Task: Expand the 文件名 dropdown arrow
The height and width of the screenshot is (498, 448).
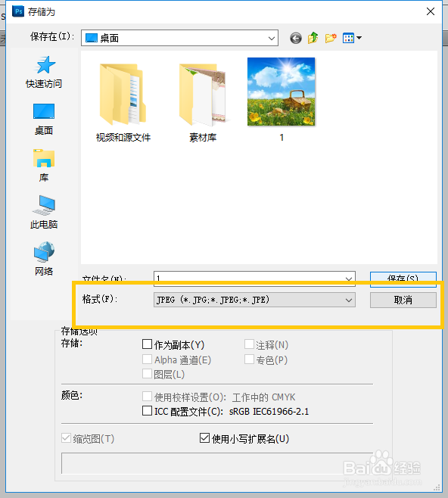Action: pos(349,279)
